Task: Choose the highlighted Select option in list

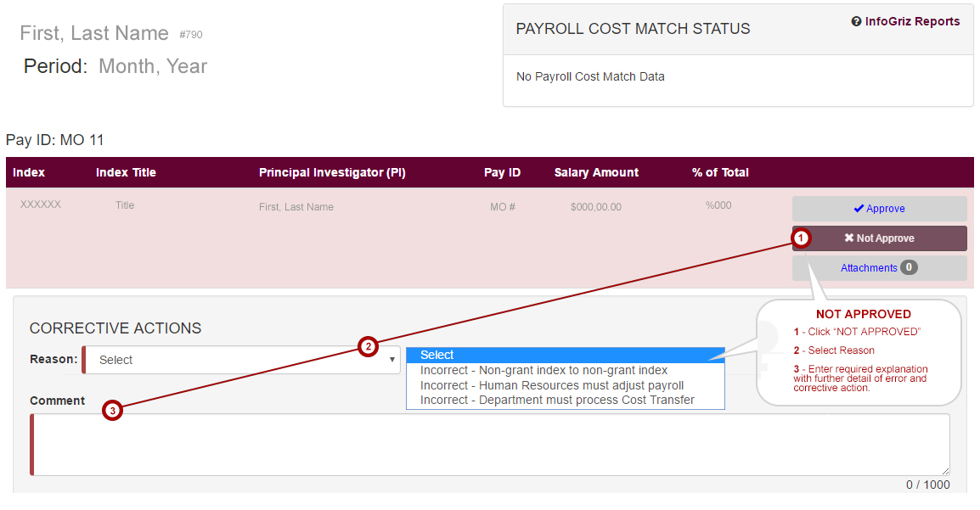Action: tap(565, 356)
